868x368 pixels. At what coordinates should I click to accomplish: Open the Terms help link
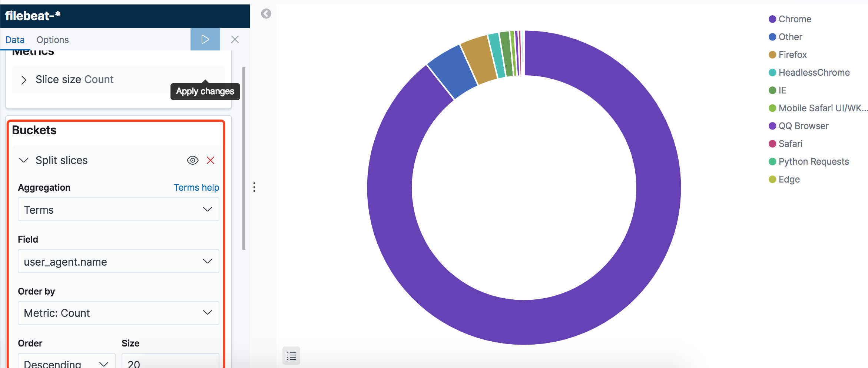click(196, 187)
